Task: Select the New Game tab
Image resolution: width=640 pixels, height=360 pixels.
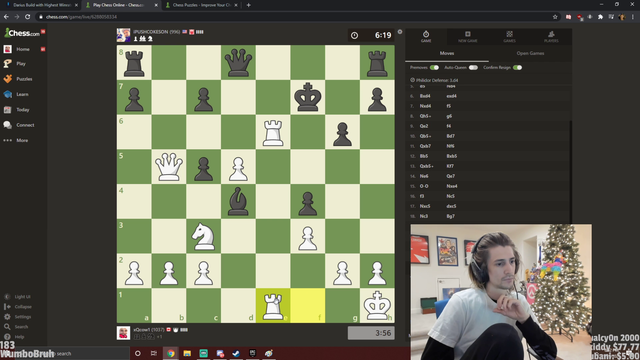Action: click(x=467, y=36)
